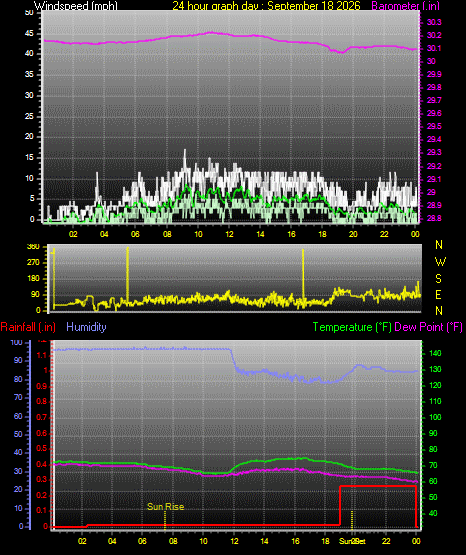466x555 pixels.
Task: Click the '100' humidity scale value
Action: click(17, 343)
